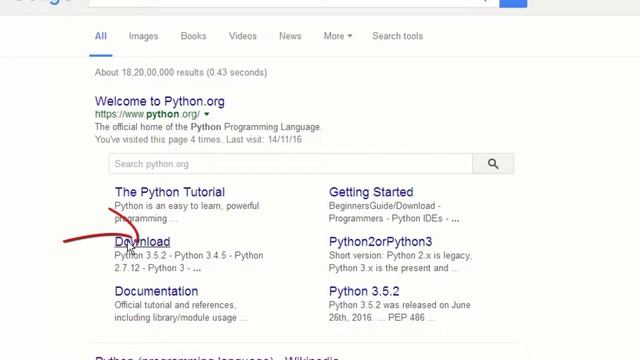Open Search tools options
The width and height of the screenshot is (640, 360).
click(398, 36)
